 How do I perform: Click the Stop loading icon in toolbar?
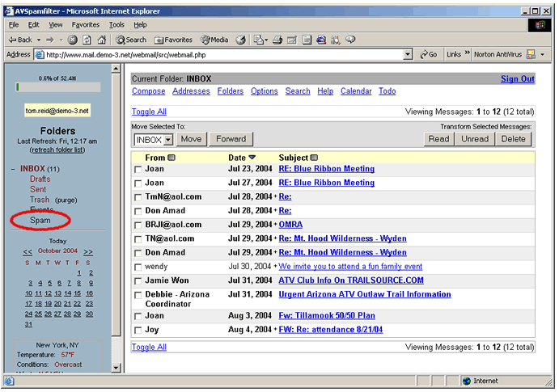(72, 40)
